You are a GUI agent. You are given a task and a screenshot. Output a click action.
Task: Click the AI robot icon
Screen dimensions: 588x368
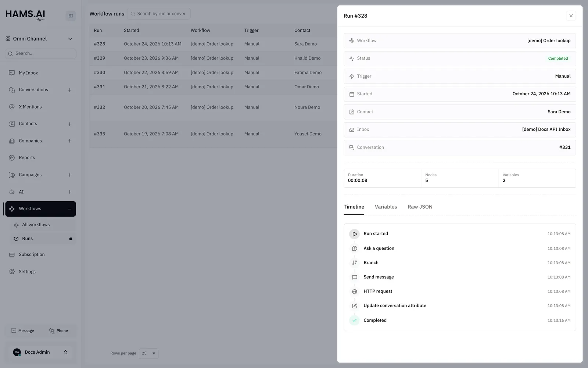pyautogui.click(x=12, y=192)
